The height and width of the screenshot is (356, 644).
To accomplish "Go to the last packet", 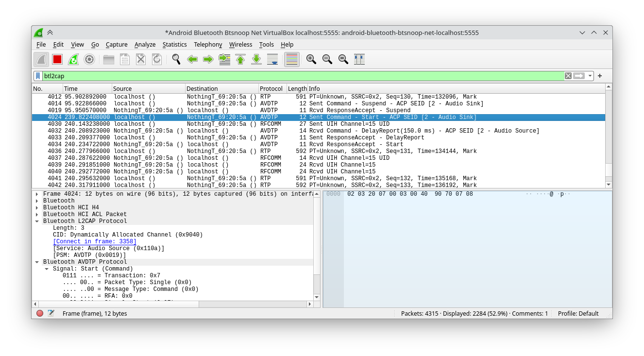I will click(256, 59).
